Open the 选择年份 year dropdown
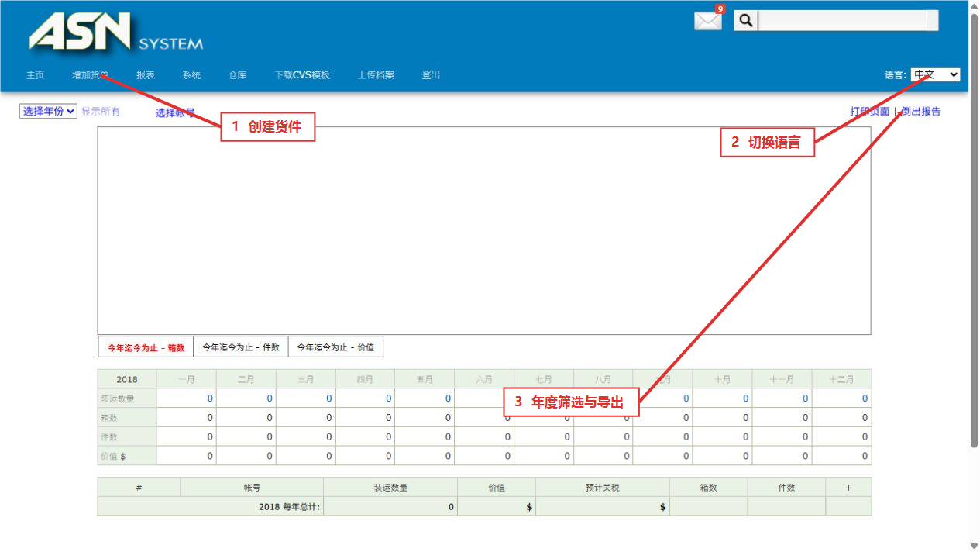The width and height of the screenshot is (980, 552). point(48,112)
